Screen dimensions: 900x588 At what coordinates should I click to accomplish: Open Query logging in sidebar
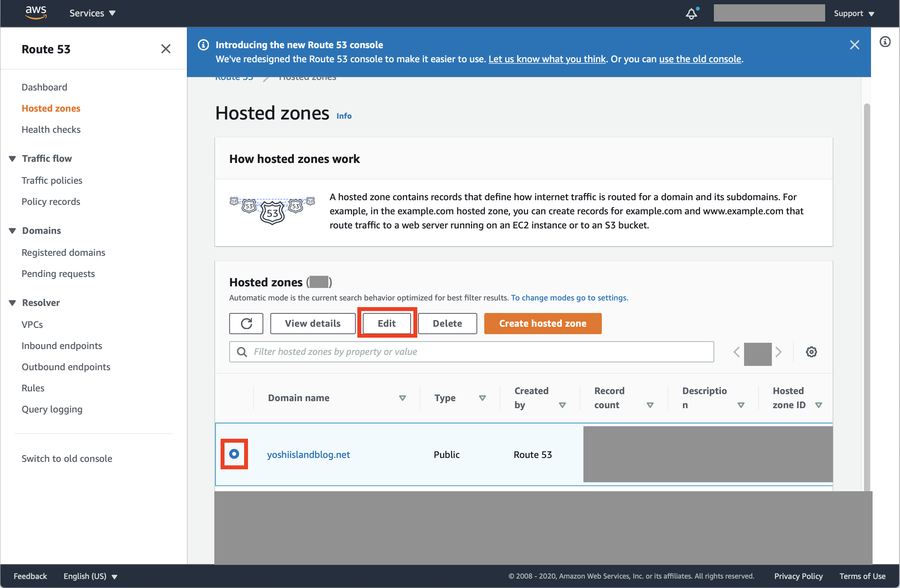[x=52, y=409]
